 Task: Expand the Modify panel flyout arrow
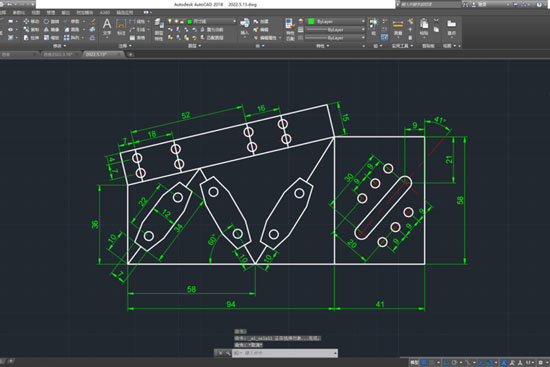pyautogui.click(x=65, y=46)
